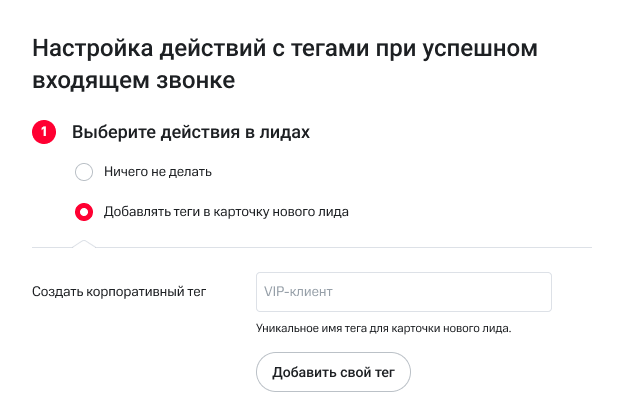624x416 pixels.
Task: Click the "Добавлять теги в карточку нового лида" label
Action: click(x=226, y=212)
